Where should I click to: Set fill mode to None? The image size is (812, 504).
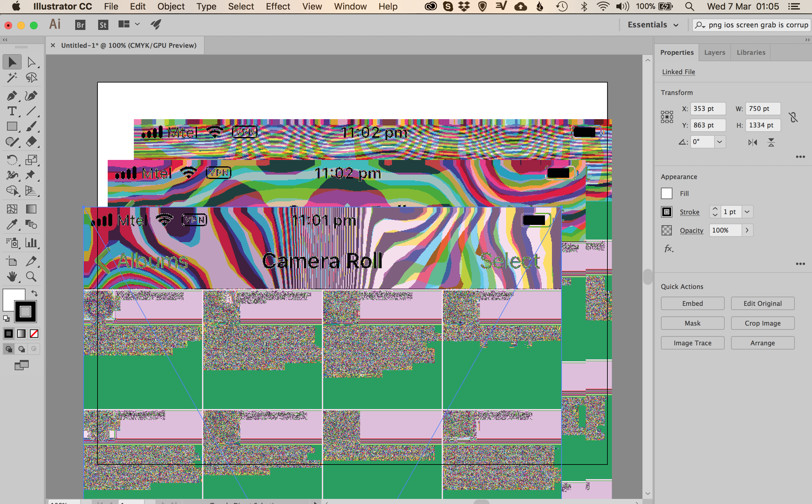[34, 334]
